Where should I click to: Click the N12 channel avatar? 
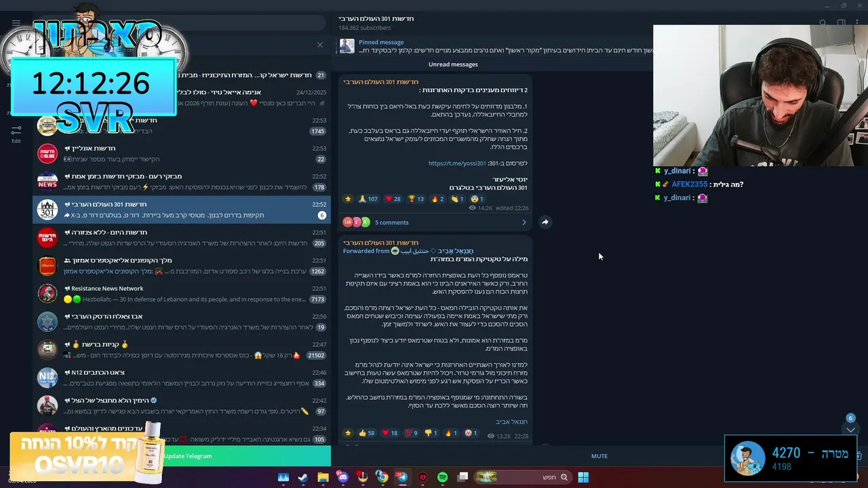coord(47,378)
